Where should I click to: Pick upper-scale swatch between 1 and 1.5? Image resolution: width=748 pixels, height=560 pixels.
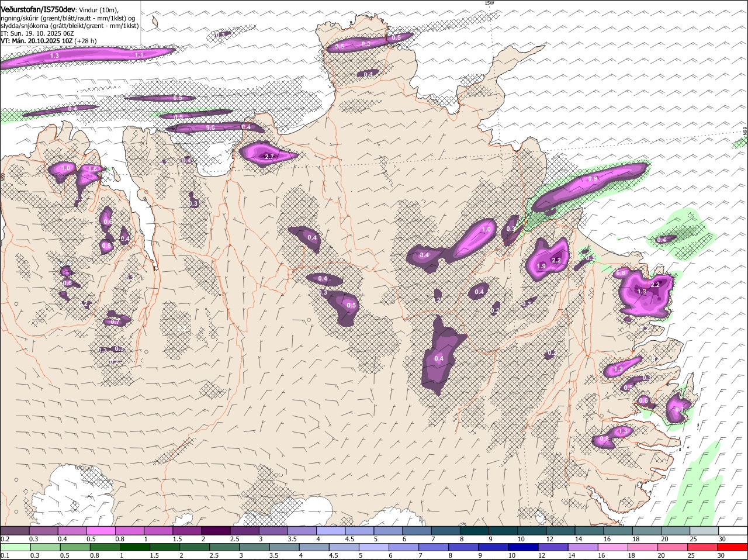[x=158, y=531]
